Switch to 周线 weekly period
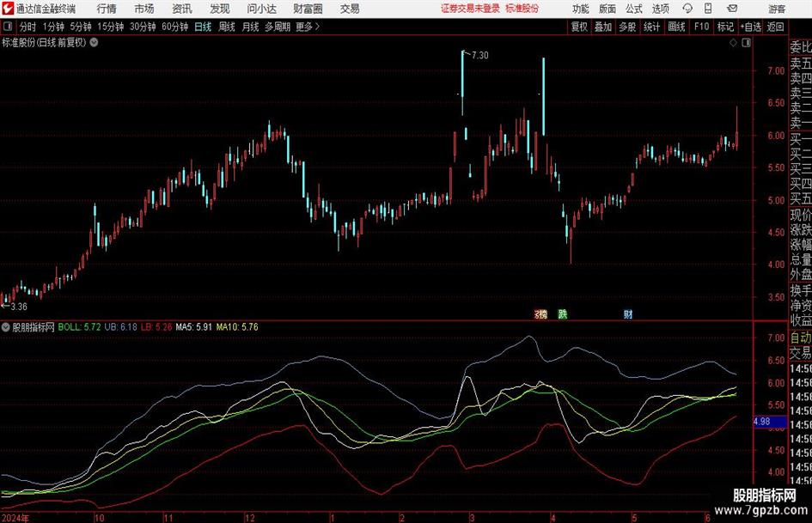 coord(227,27)
